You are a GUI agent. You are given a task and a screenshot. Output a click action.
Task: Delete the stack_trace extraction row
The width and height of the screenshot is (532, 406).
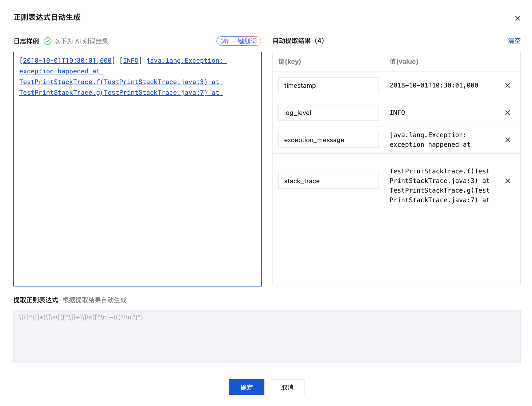pos(507,181)
